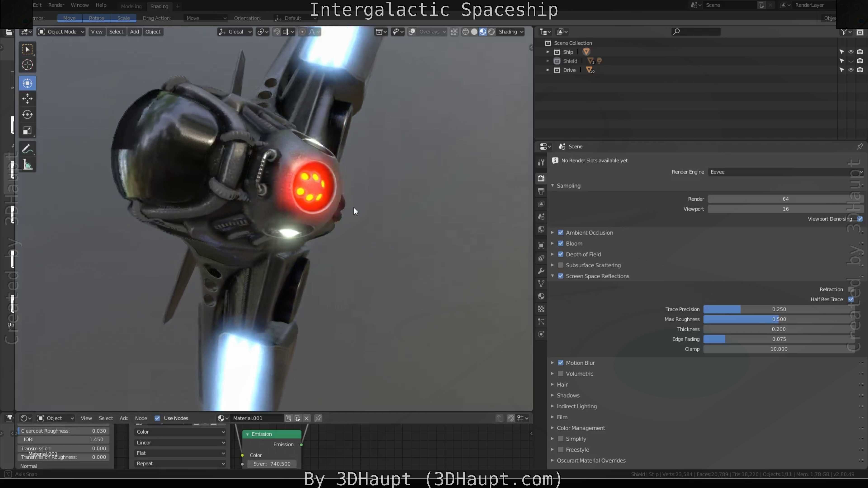
Task: Activate the Move tool icon
Action: pyautogui.click(x=27, y=99)
